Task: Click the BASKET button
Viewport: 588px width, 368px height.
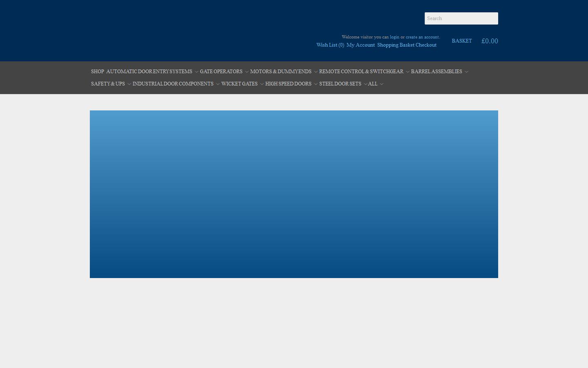Action: click(x=461, y=41)
